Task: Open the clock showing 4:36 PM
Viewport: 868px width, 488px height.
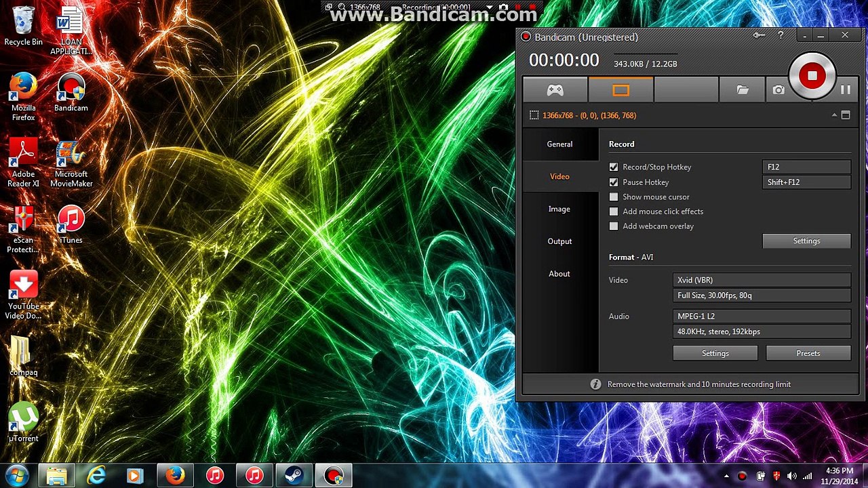Action: coord(840,476)
